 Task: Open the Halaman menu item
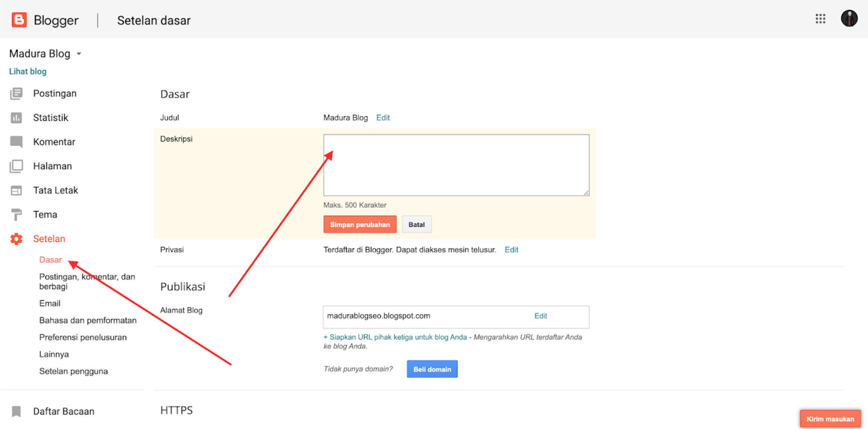pos(52,166)
